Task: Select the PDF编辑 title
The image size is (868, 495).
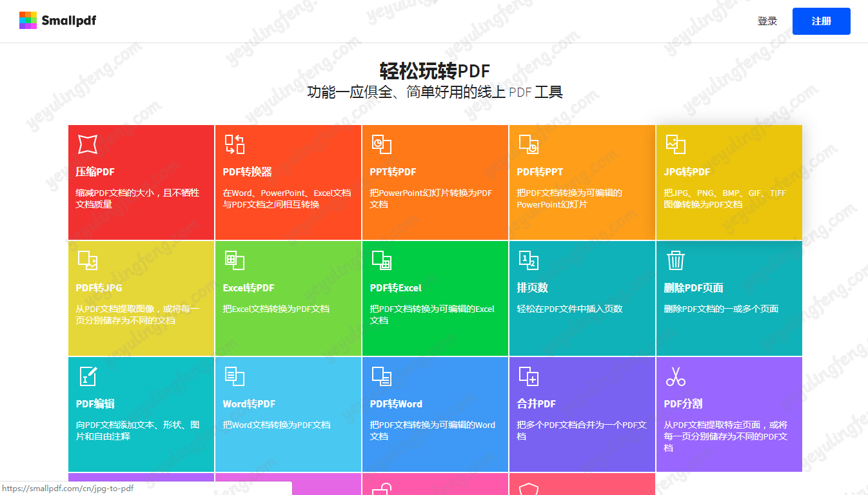Action: pos(95,404)
